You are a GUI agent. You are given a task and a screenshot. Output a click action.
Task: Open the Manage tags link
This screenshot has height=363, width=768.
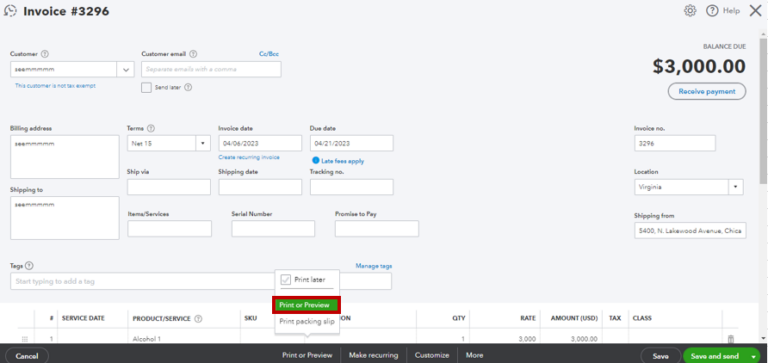[374, 266]
